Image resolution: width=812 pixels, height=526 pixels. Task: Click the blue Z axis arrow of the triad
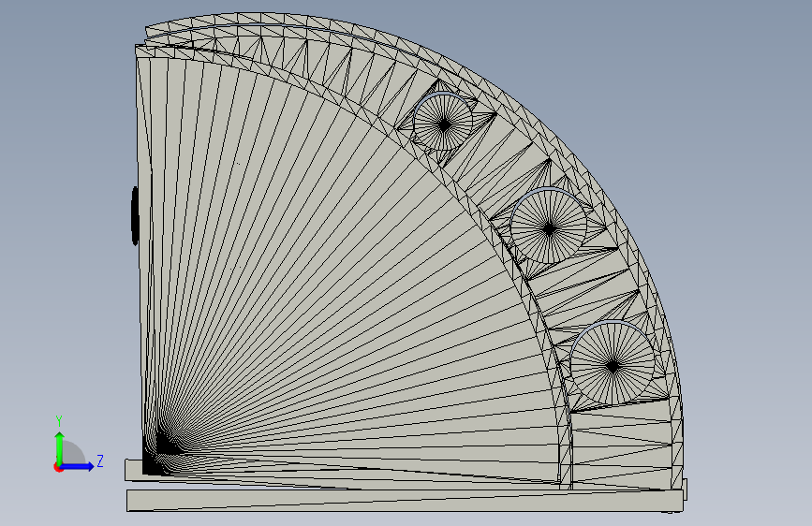coord(79,466)
